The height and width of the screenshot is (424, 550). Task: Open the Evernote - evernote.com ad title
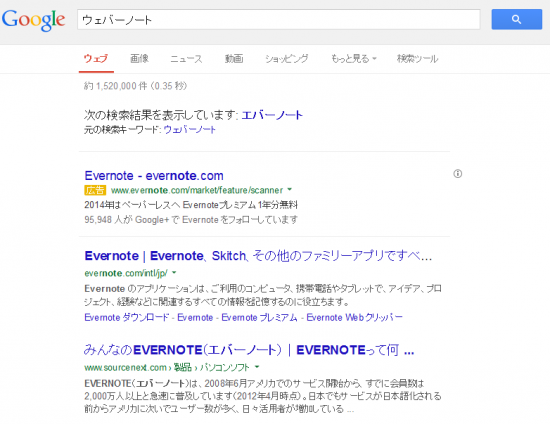(154, 175)
